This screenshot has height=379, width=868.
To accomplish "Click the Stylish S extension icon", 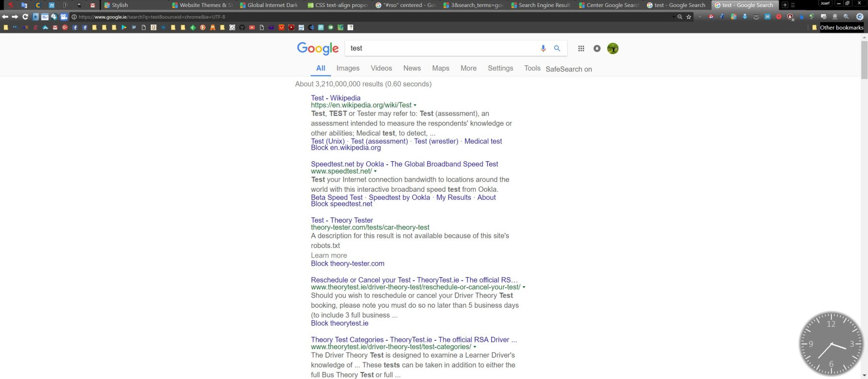I will [x=733, y=17].
